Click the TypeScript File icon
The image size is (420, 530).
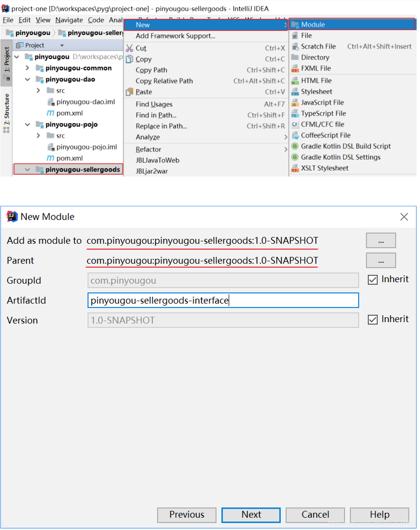click(x=295, y=113)
